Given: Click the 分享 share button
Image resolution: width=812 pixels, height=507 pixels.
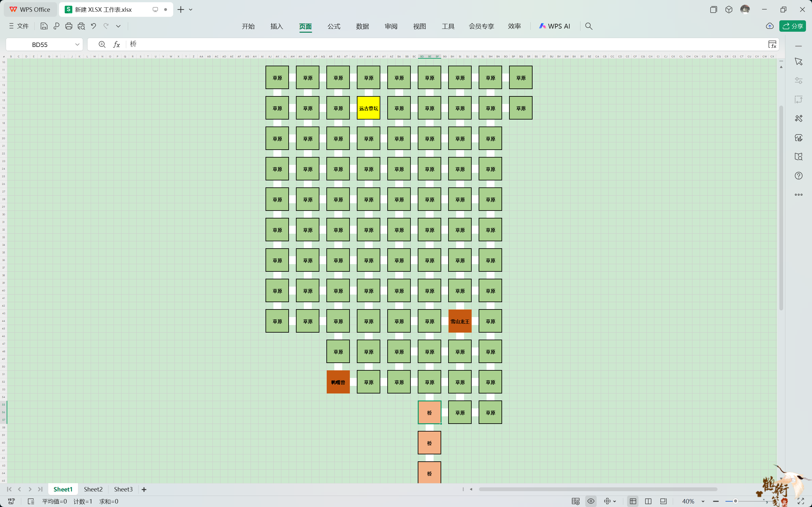Looking at the screenshot, I should (793, 26).
